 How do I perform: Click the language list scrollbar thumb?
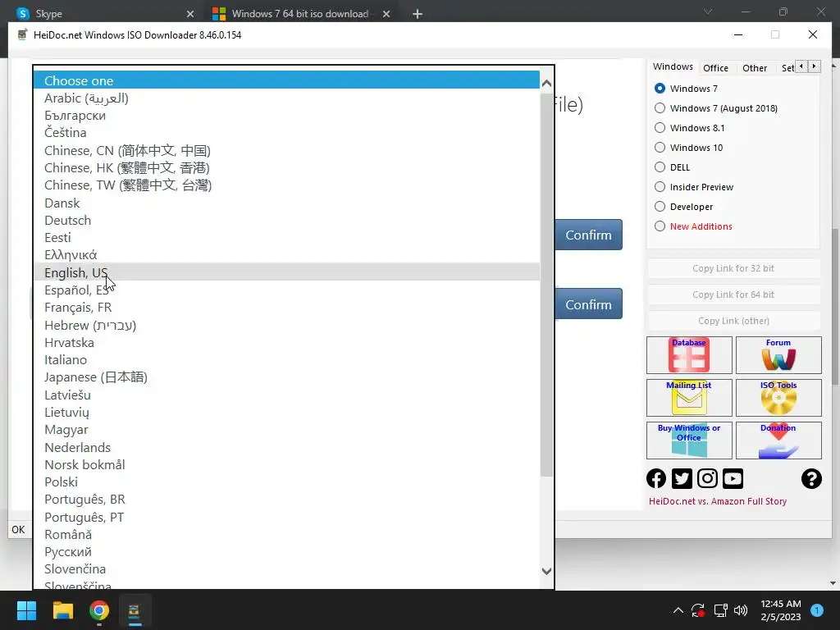point(546,285)
